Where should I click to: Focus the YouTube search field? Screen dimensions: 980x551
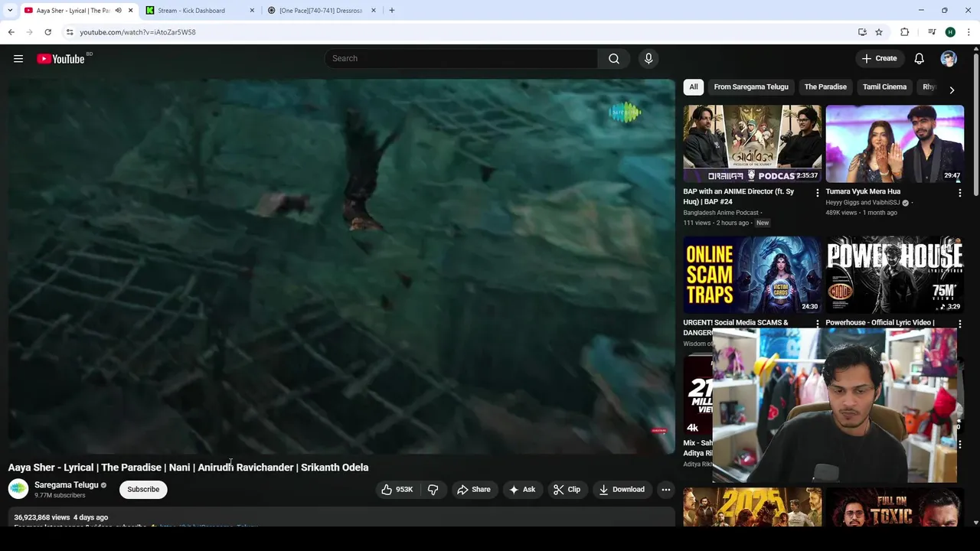[x=462, y=58]
